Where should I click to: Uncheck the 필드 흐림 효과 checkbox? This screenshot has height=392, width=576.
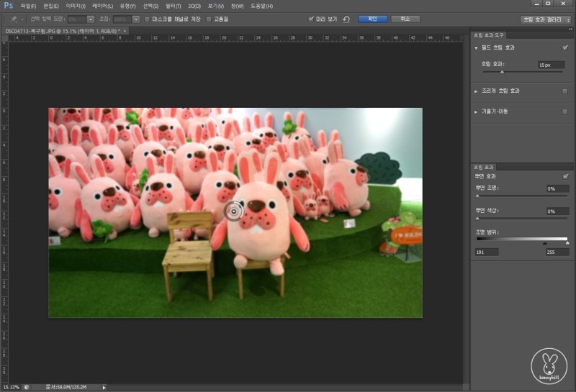tap(565, 47)
